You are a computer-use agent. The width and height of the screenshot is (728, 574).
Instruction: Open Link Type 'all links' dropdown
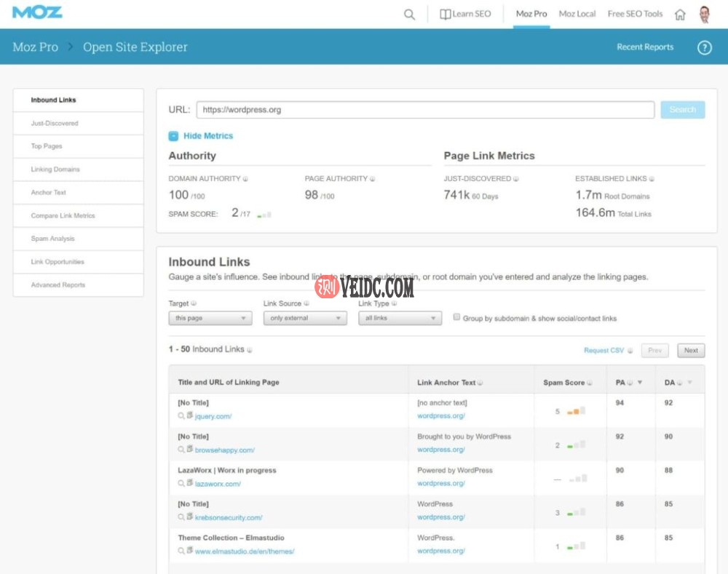point(400,318)
